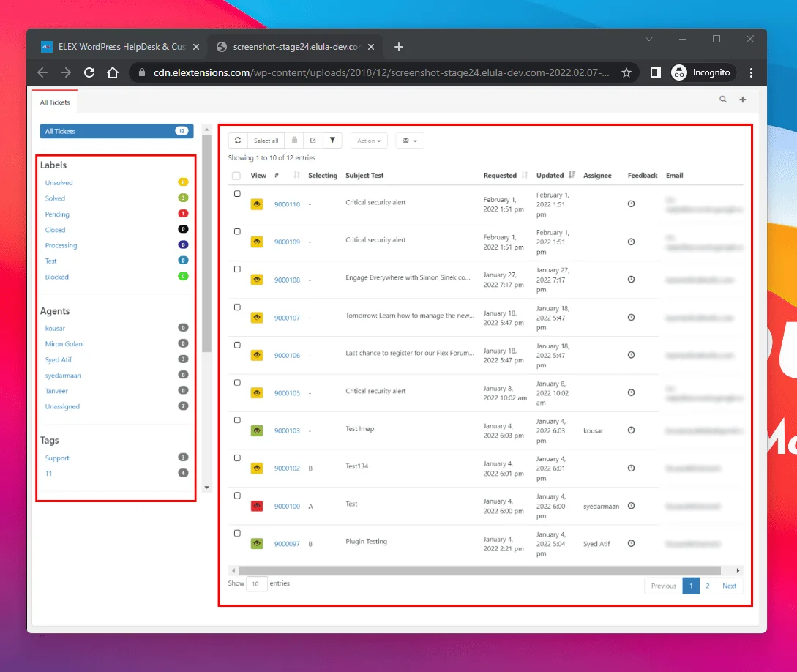The height and width of the screenshot is (672, 797).
Task: Select the All Tickets tab
Action: (x=55, y=102)
